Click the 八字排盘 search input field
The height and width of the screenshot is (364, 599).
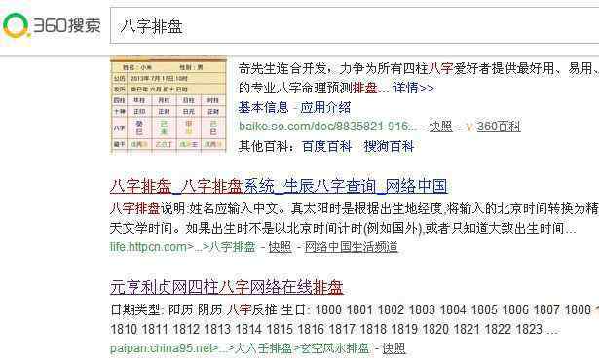pos(355,25)
